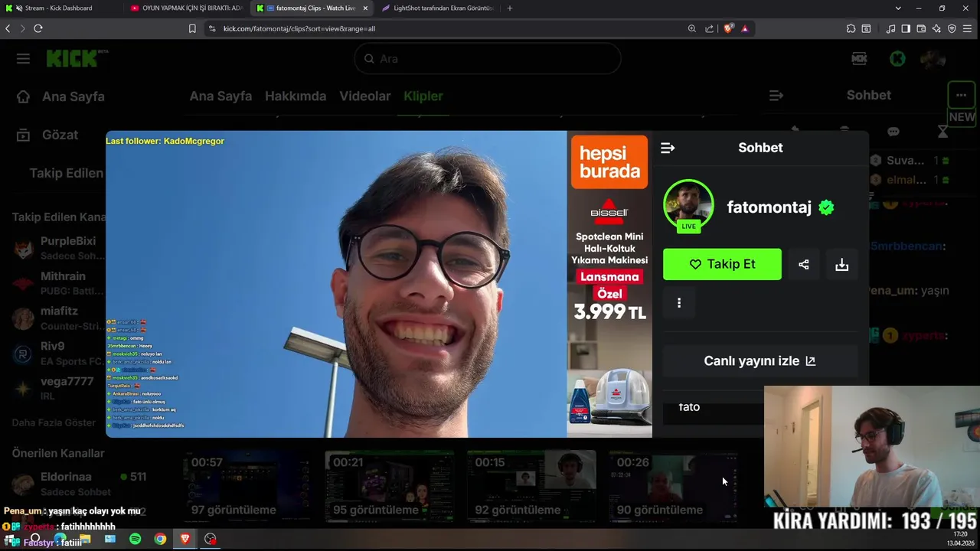Open the 00:26 clip thumbnail
This screenshot has width=980, height=551.
[672, 487]
